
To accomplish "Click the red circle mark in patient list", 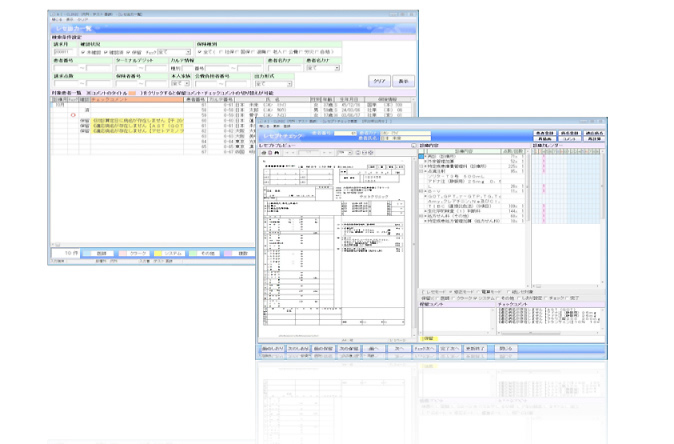I will 72,115.
